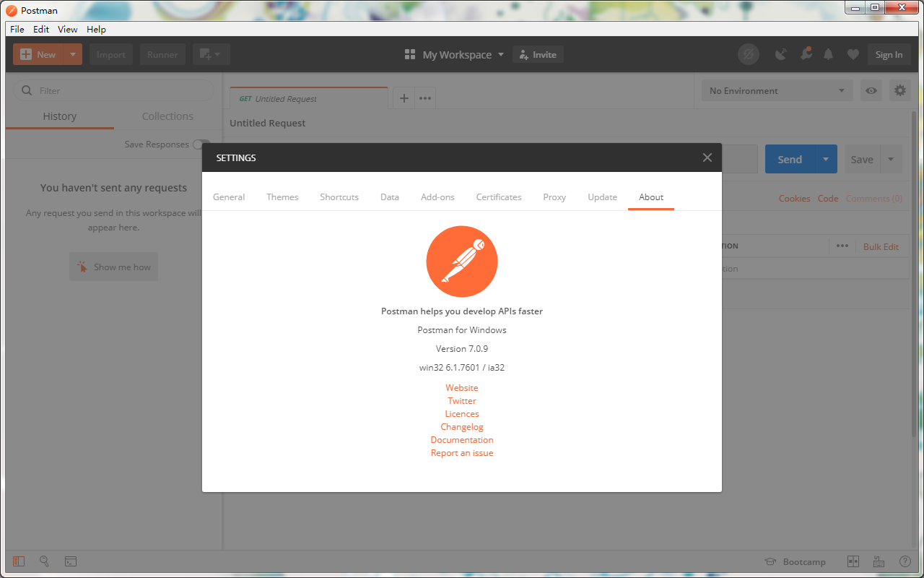Open the params table ellipsis options

[x=842, y=246]
